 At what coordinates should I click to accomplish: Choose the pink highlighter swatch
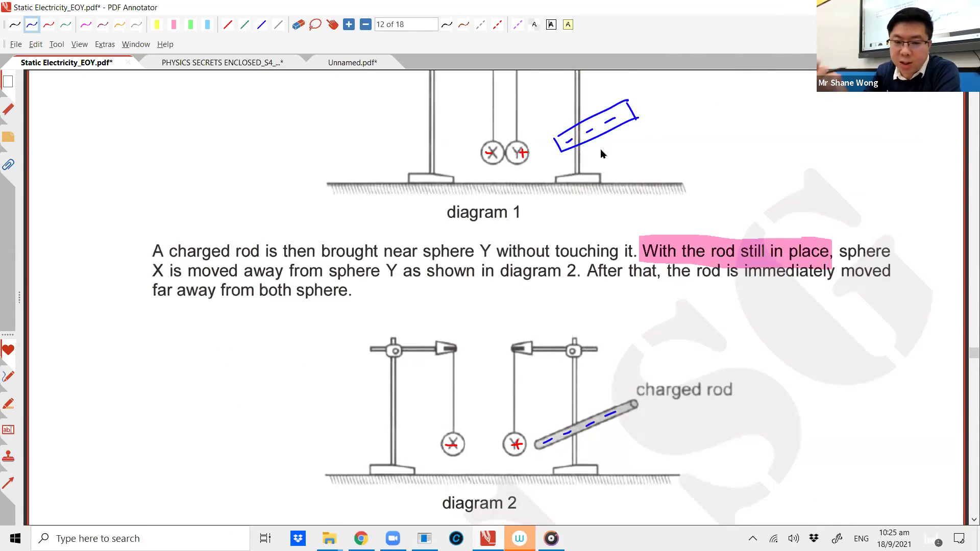174,24
